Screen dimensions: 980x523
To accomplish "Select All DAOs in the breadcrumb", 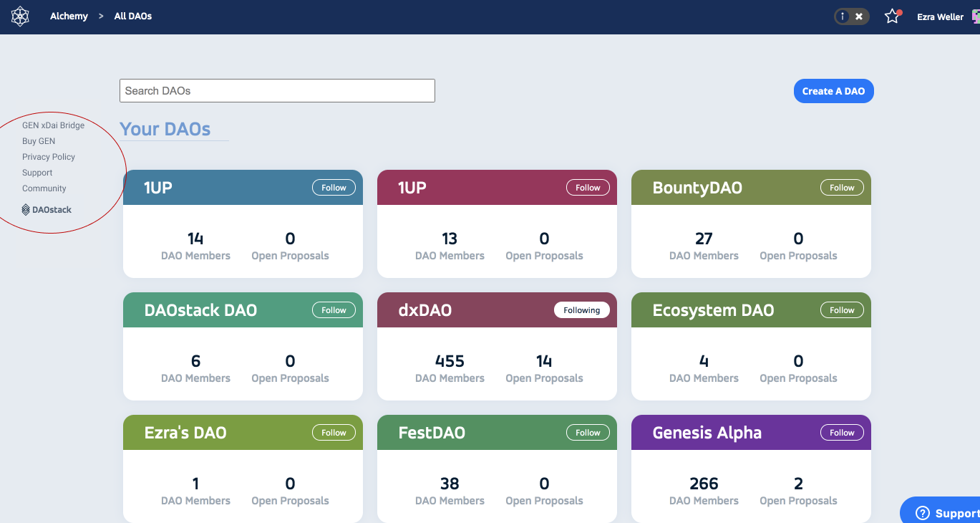I will [x=132, y=15].
